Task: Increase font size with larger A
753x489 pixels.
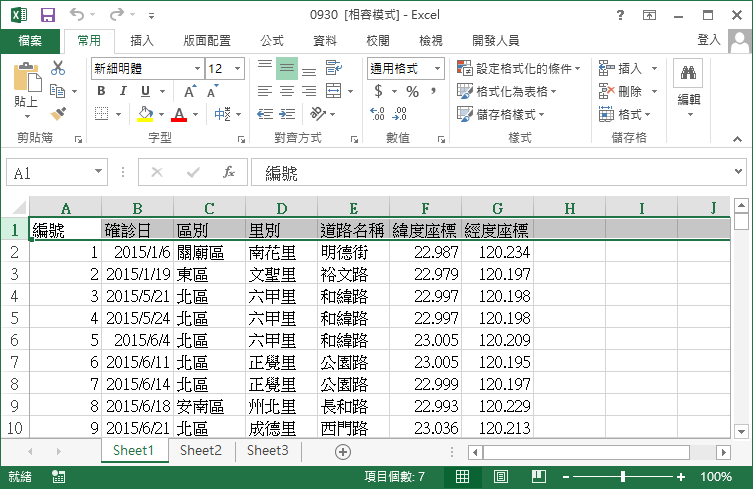Action: pyautogui.click(x=190, y=91)
